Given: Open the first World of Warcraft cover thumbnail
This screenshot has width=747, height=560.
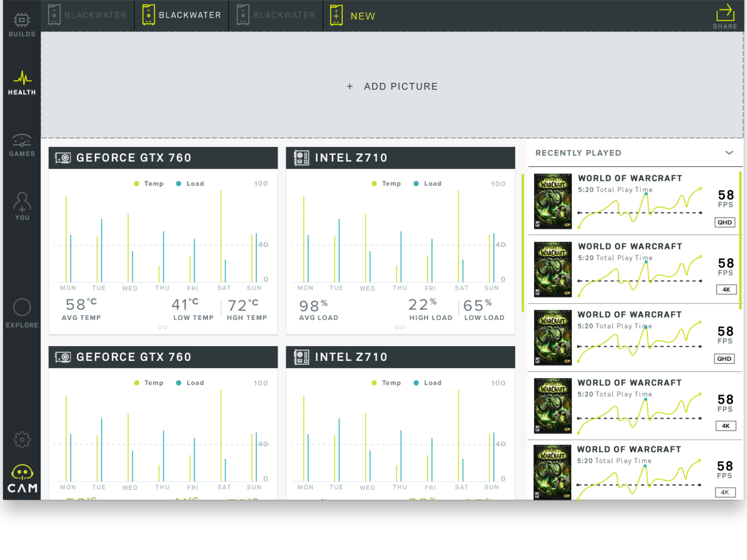Looking at the screenshot, I should [553, 201].
